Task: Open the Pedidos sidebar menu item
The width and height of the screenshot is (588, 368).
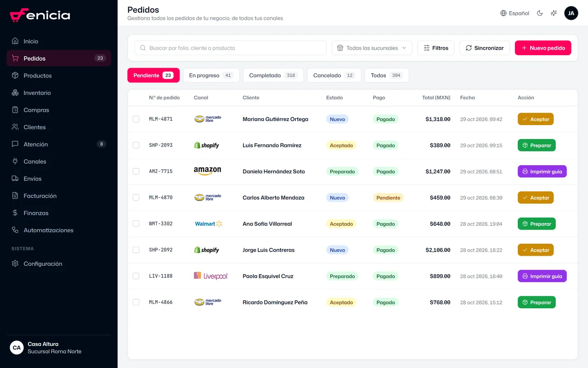Action: [59, 58]
